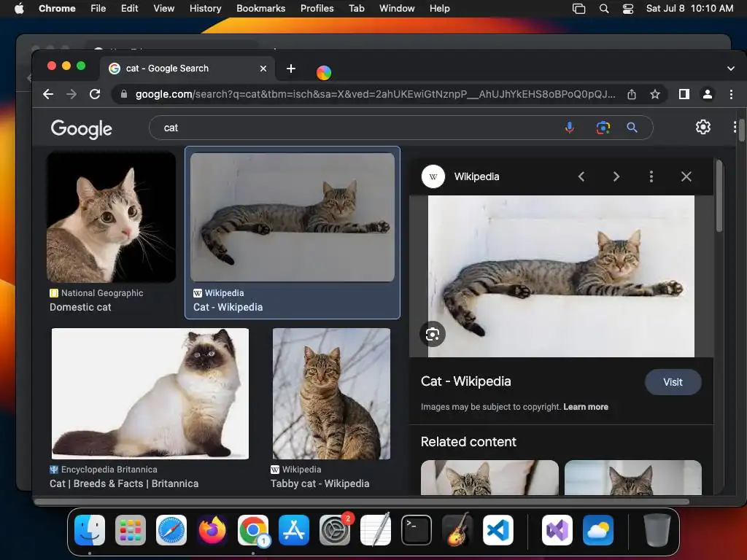Open the National Geographic cat thumbnail
Screen dimensions: 747x560
[x=111, y=217]
